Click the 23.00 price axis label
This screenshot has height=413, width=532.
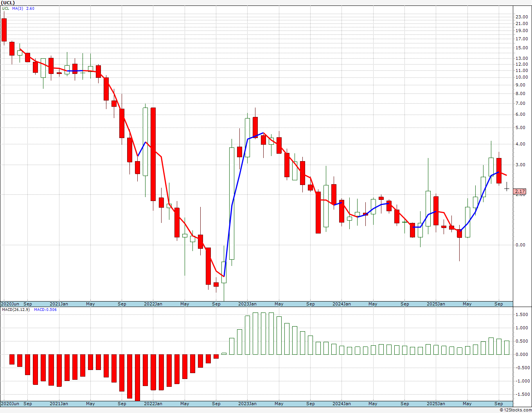coord(522,17)
